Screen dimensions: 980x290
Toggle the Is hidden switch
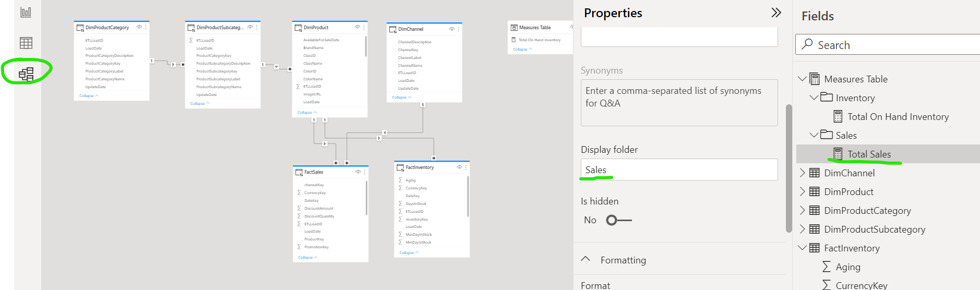(618, 220)
